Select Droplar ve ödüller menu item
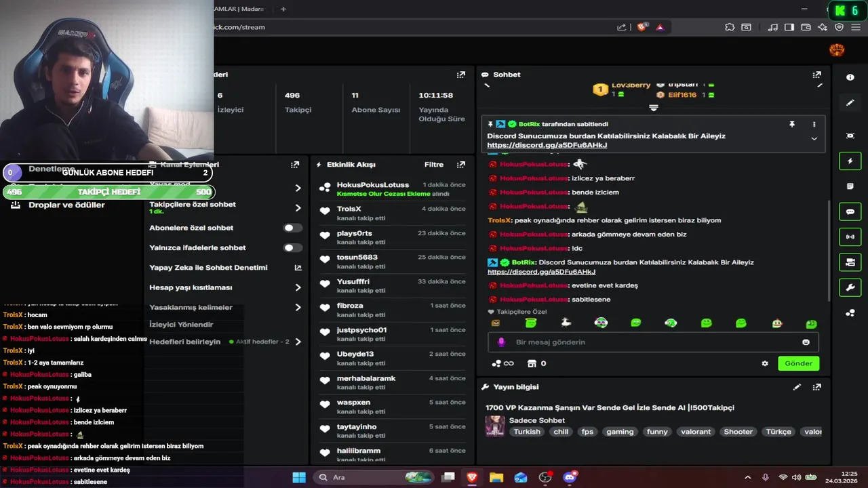Image resolution: width=868 pixels, height=488 pixels. coord(66,205)
